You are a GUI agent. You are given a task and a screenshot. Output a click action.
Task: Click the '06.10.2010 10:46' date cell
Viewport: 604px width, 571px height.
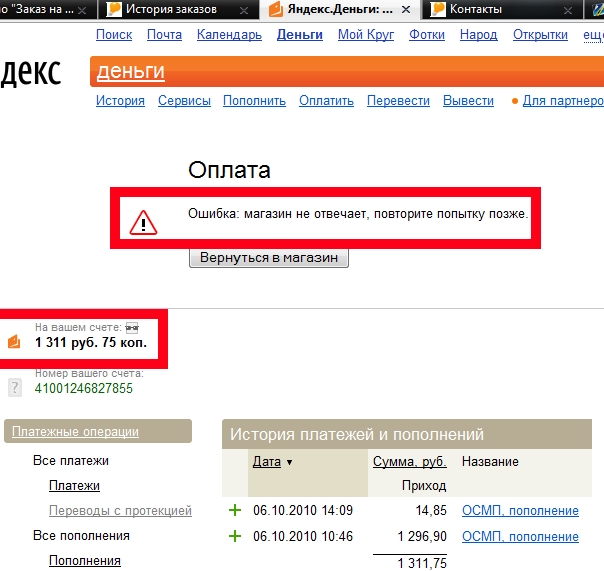(303, 536)
